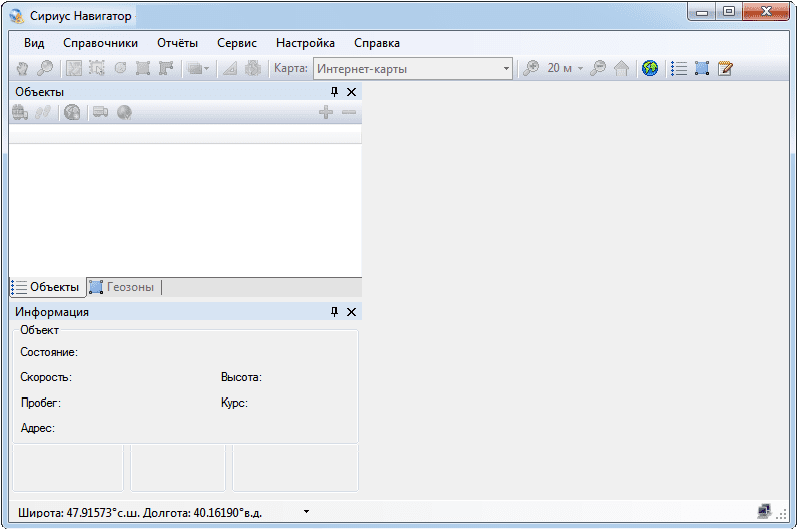Screen dimensions: 798x529
Task: Open the coordinates dropdown arrow in status bar
Action: pos(306,511)
